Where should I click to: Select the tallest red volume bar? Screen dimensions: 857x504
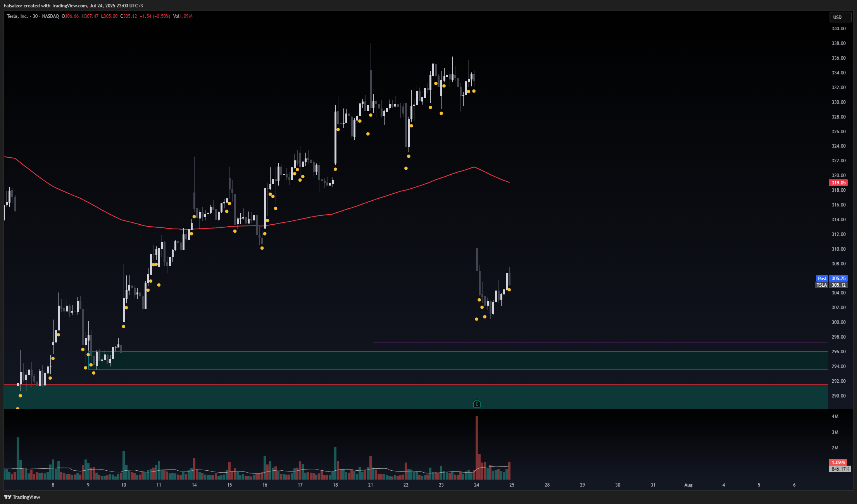coord(477,448)
